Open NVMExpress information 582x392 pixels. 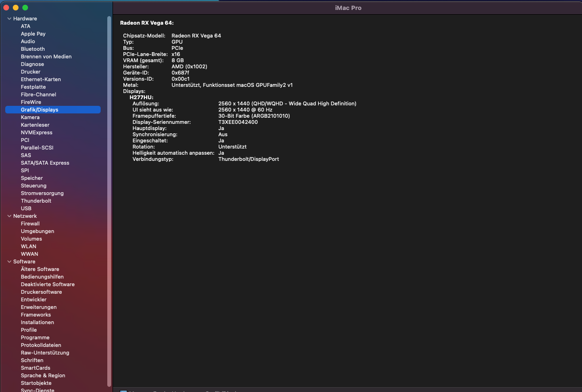(37, 132)
